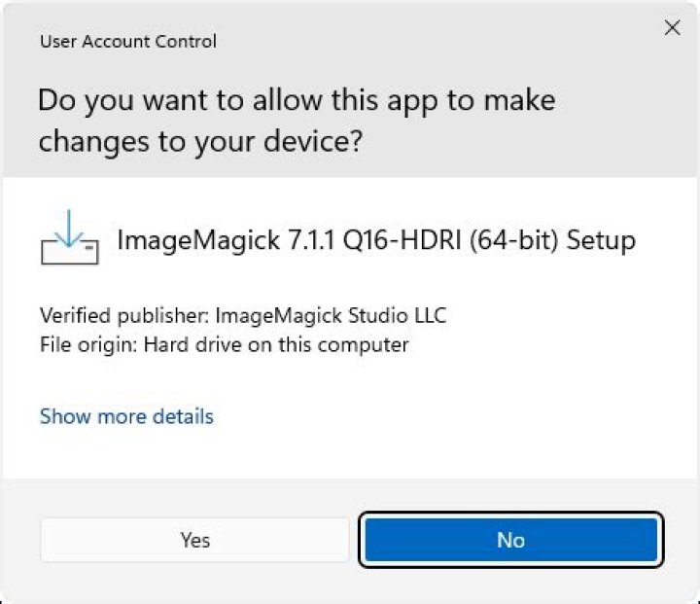This screenshot has width=700, height=604.
Task: Click the word 'Setup' in the app name
Action: point(601,241)
